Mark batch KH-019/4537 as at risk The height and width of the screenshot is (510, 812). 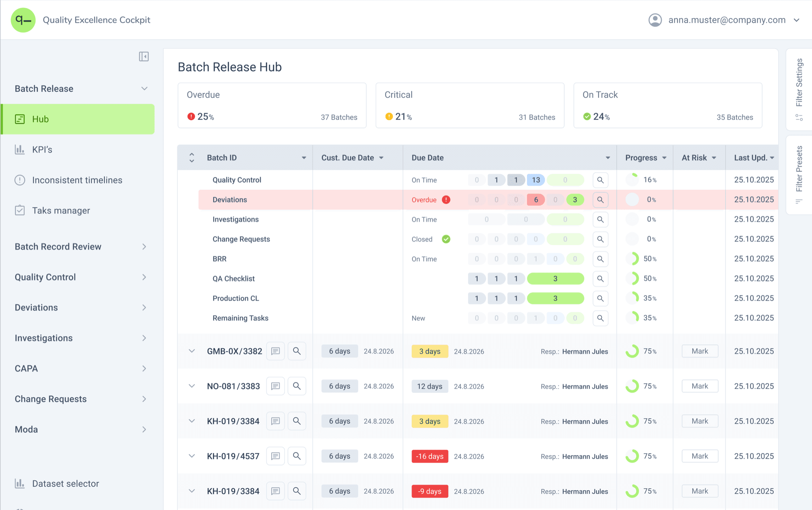click(x=700, y=456)
